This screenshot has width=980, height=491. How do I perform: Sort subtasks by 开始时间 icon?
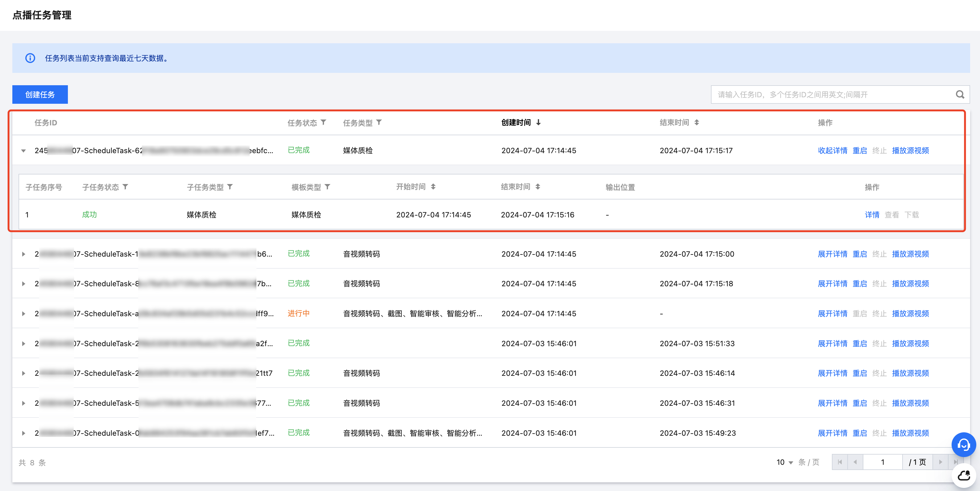click(433, 187)
